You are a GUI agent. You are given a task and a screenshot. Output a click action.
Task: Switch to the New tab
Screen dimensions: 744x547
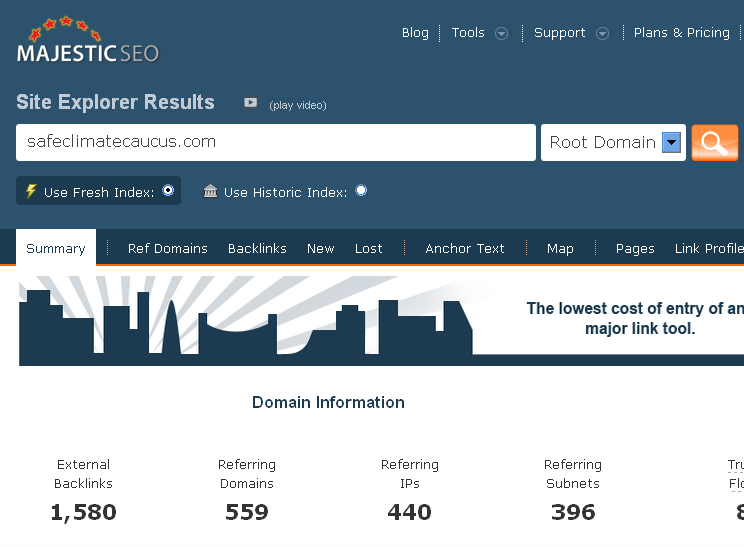[321, 248]
